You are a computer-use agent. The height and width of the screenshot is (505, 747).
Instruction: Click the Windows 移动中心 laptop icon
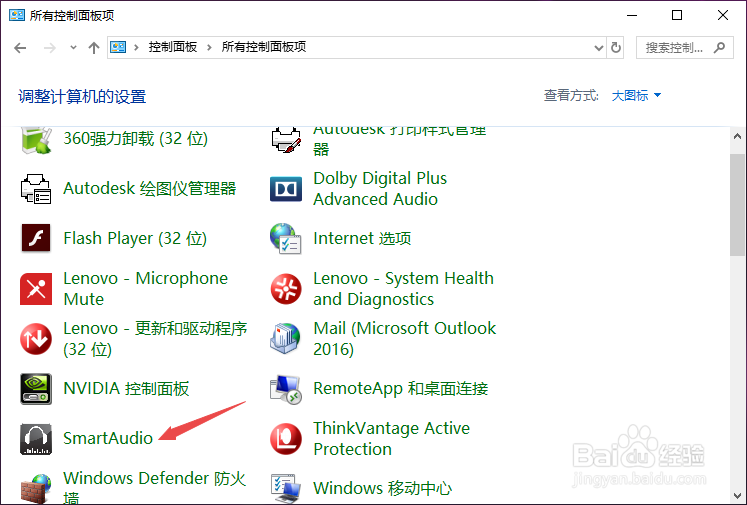286,488
